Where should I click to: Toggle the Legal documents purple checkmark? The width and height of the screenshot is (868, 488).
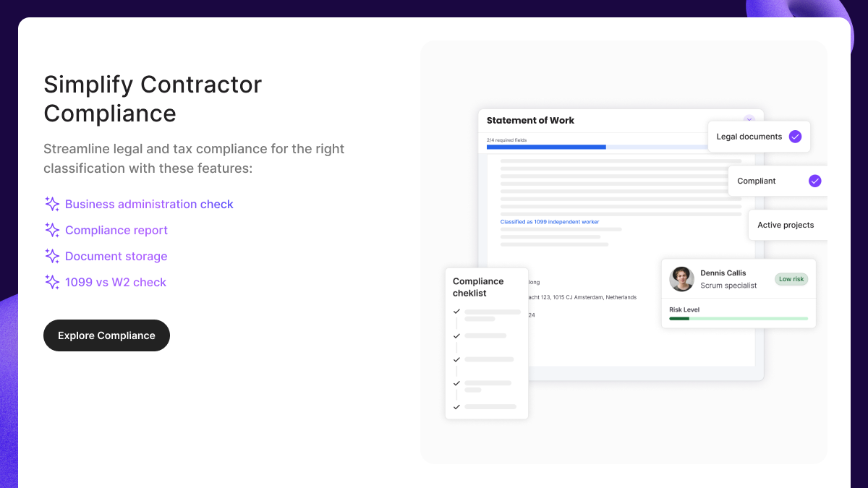pyautogui.click(x=795, y=137)
